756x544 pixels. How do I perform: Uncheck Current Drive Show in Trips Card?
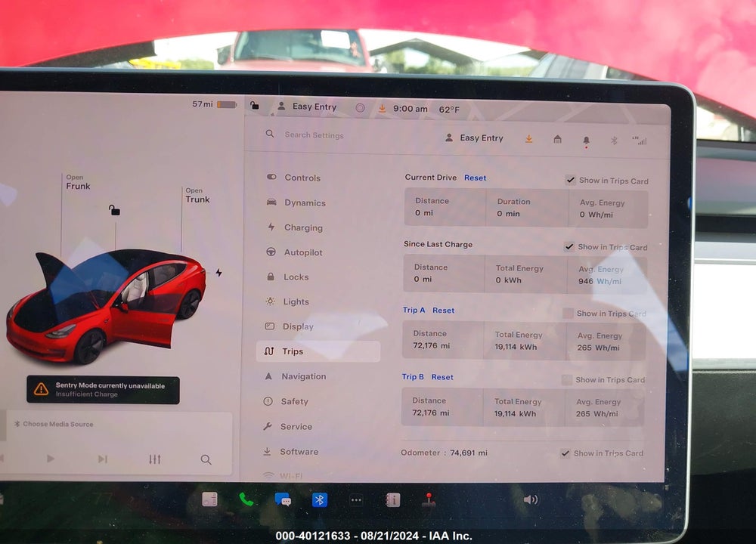[x=570, y=180]
